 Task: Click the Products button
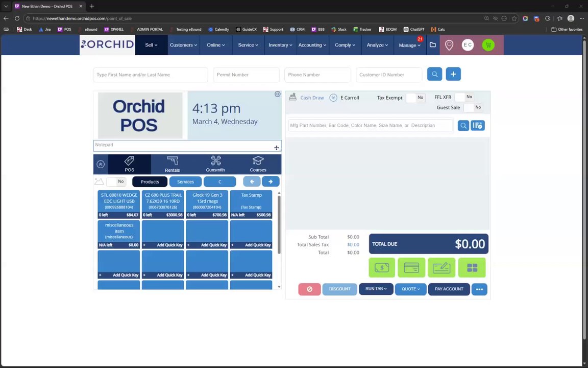150,182
